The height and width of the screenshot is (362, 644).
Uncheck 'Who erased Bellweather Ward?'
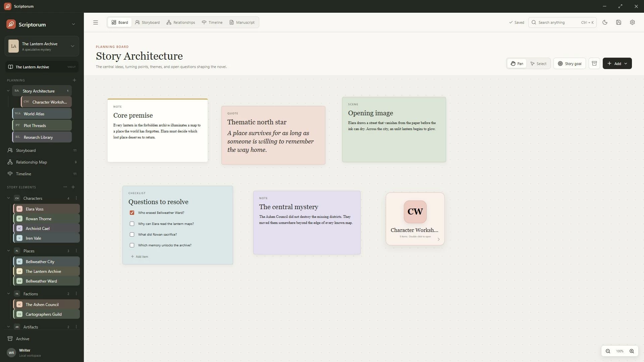pos(132,213)
